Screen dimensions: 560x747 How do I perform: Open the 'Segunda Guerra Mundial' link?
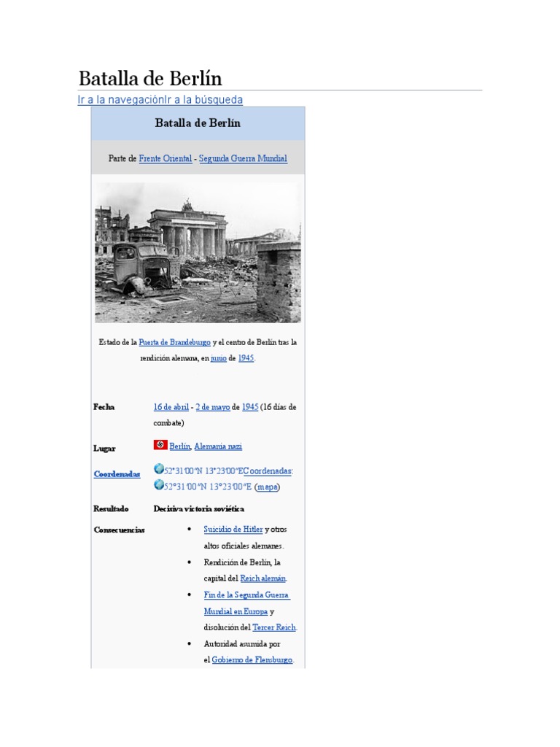(x=243, y=158)
